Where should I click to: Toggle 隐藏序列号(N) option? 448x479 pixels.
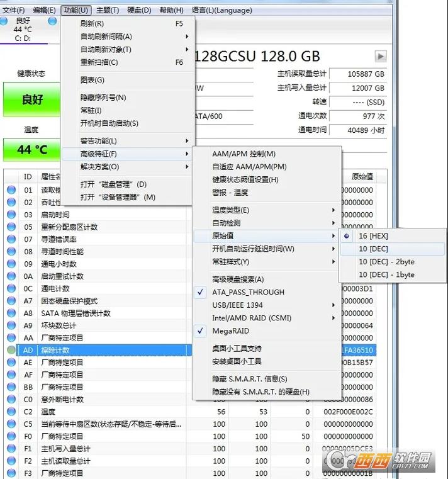pos(128,98)
